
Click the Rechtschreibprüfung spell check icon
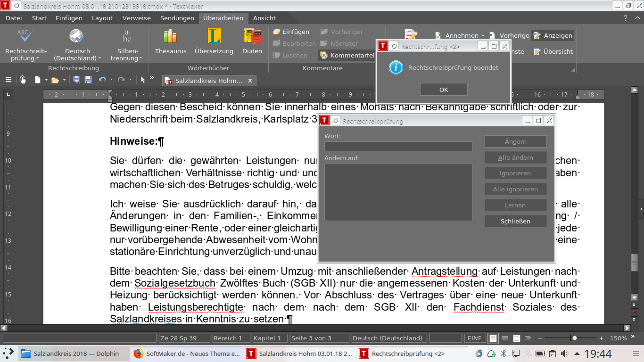tap(25, 38)
